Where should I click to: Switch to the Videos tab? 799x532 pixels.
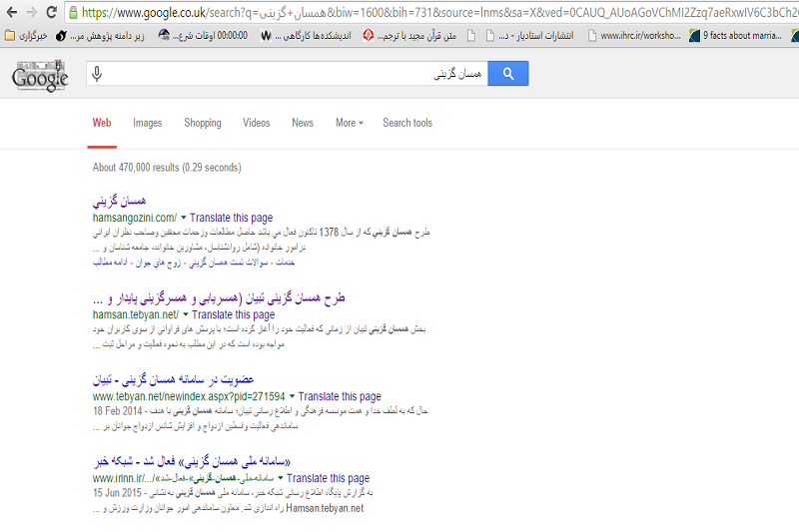[257, 123]
